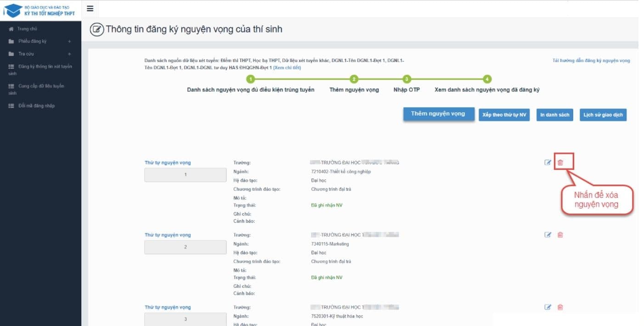644x326 pixels.
Task: Delete the first nguyện vọng with trash icon
Action: [x=560, y=163]
